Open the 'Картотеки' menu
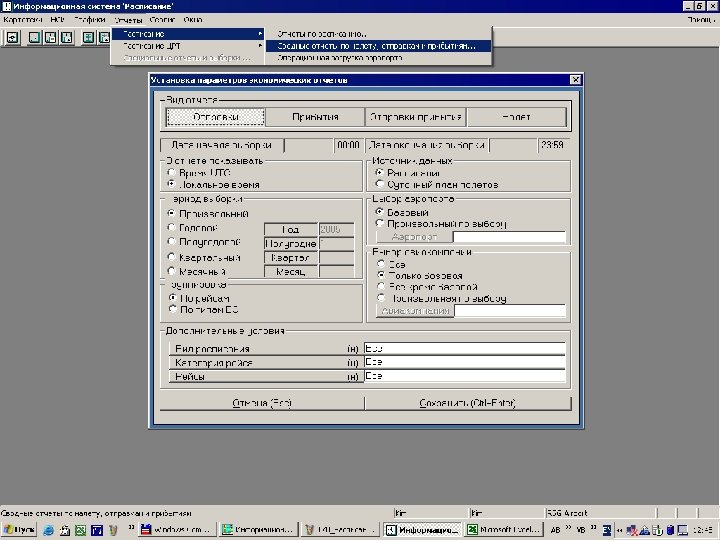The height and width of the screenshot is (540, 720). tap(22, 20)
